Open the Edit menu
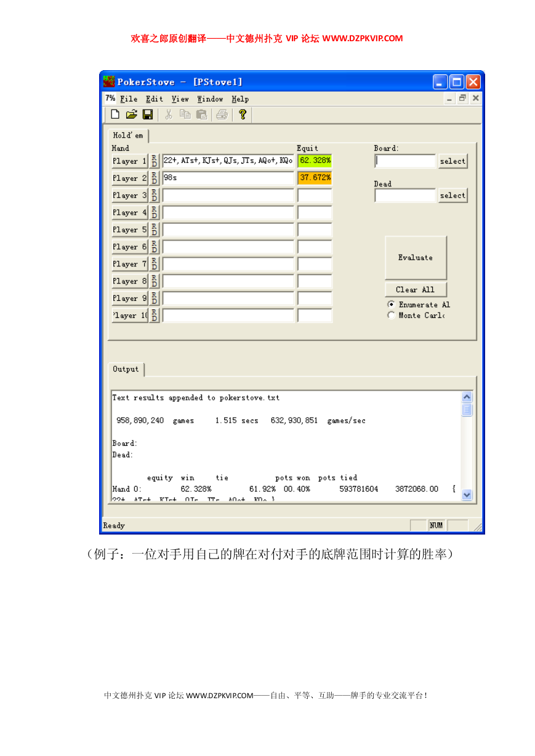 [155, 98]
